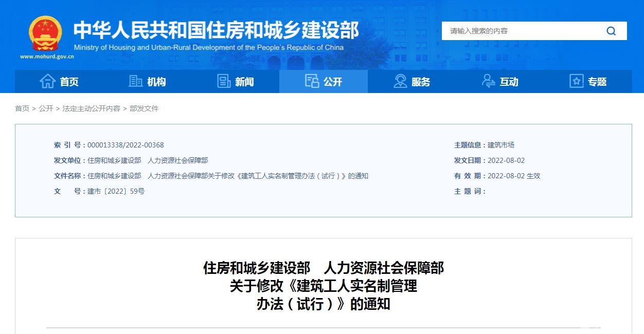
Task: Click the file name text in 文件名称 row
Action: point(228,176)
